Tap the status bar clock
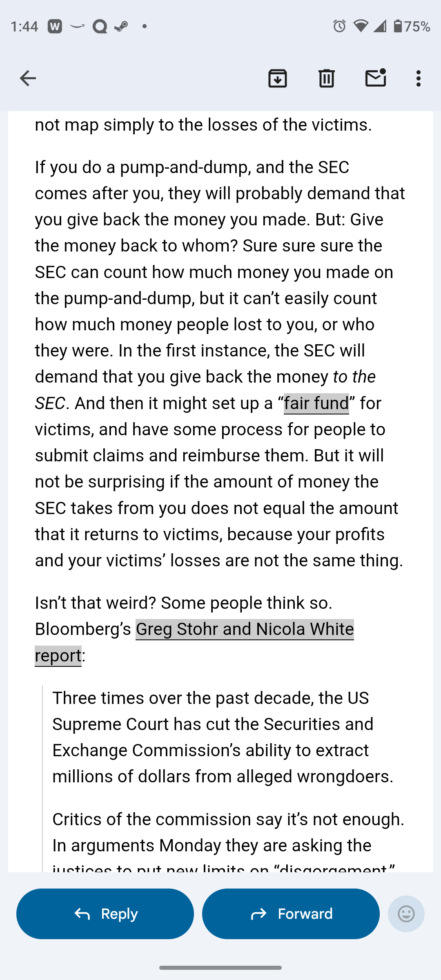 click(24, 27)
